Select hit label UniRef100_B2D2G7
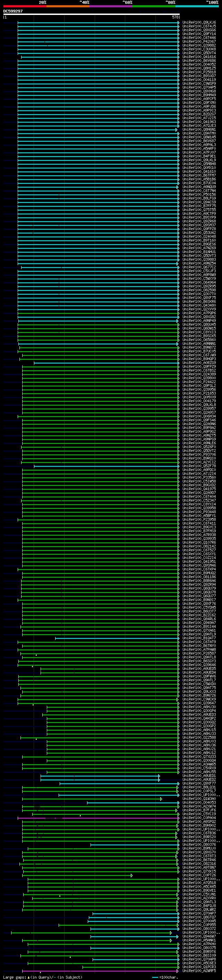This screenshot has height=980, width=222. (x=199, y=114)
